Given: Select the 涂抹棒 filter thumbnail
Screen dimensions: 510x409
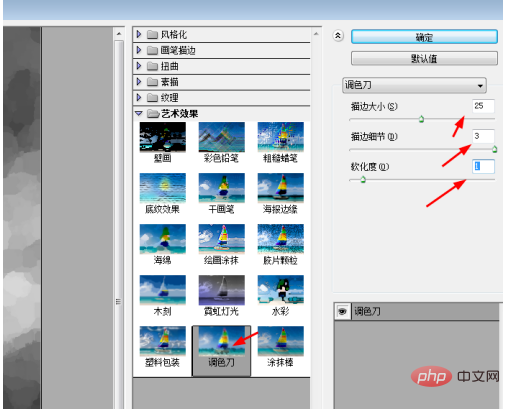Looking at the screenshot, I should coord(281,341).
